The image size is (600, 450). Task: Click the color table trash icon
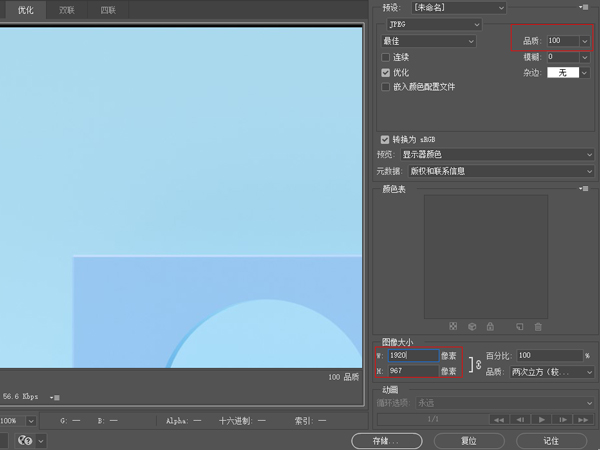(x=538, y=326)
